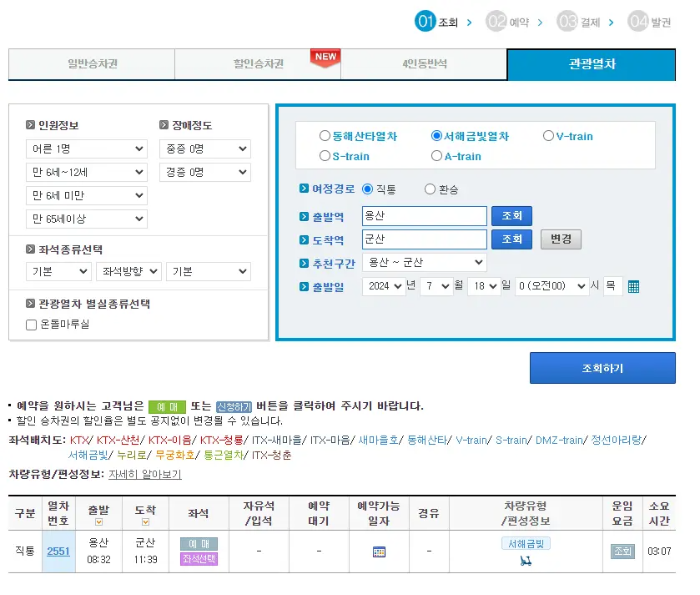
Task: Open 중증 0명 disability dropdown
Action: 205,149
